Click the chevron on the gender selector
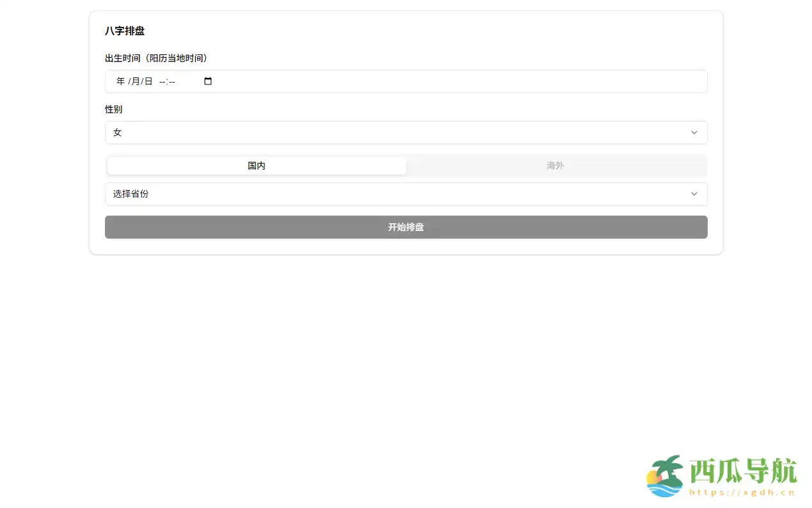This screenshot has height=508, width=812. [x=694, y=132]
